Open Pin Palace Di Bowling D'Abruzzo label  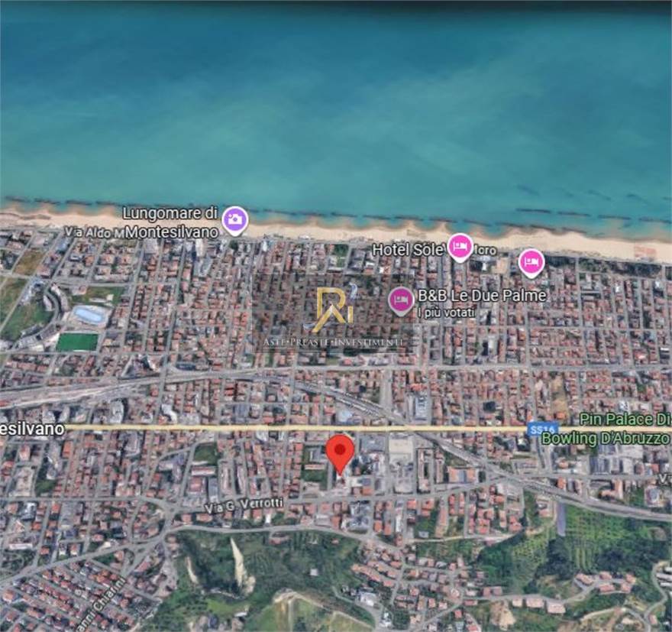coord(606,429)
